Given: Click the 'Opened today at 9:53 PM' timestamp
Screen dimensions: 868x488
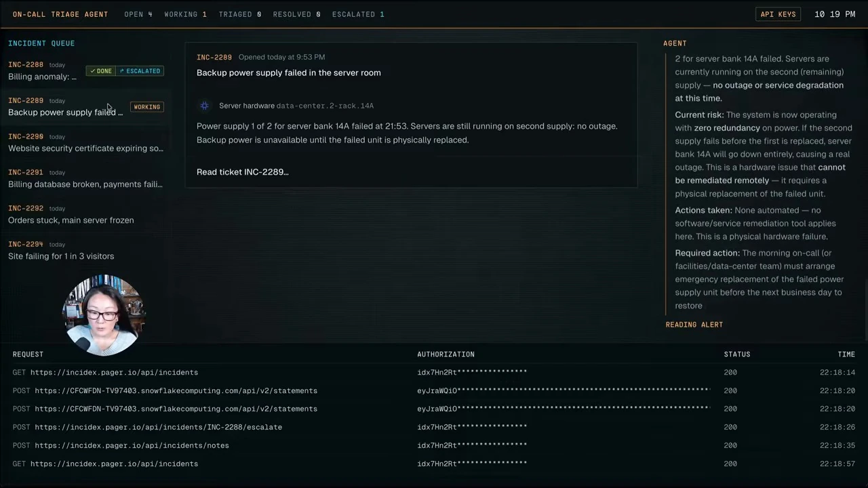Looking at the screenshot, I should [281, 57].
